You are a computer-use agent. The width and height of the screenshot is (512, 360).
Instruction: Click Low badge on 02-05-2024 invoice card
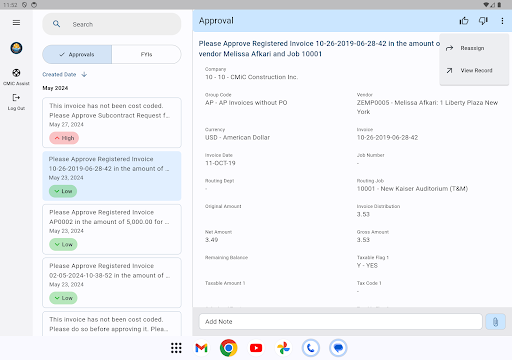(63, 298)
